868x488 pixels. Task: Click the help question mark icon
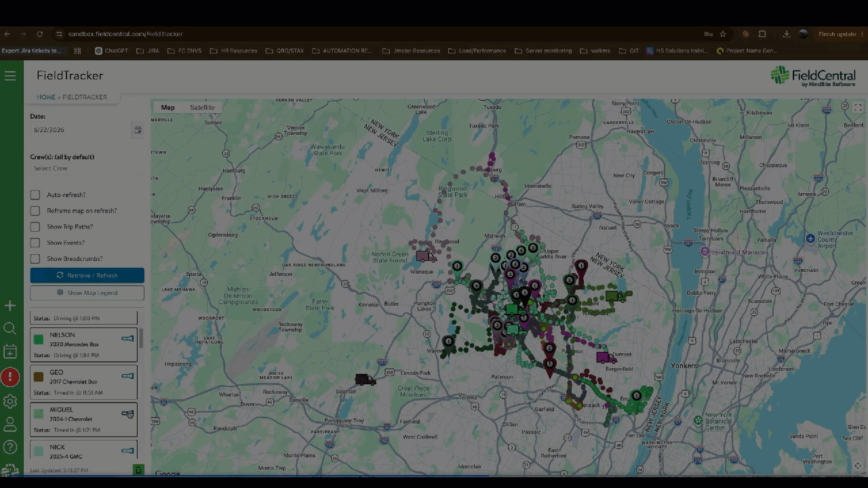(x=10, y=447)
